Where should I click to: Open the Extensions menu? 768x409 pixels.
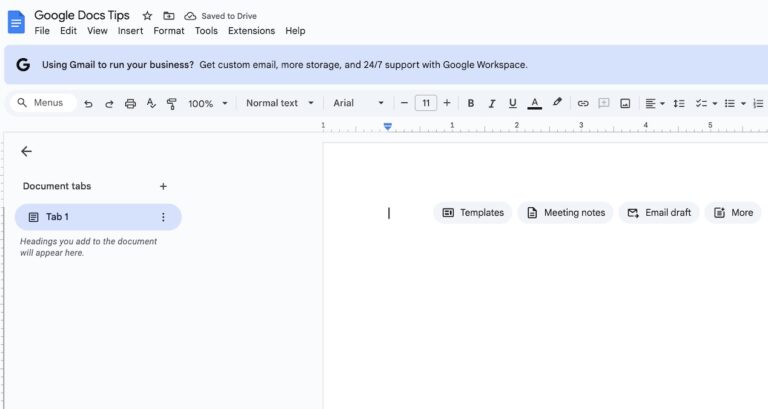(251, 31)
